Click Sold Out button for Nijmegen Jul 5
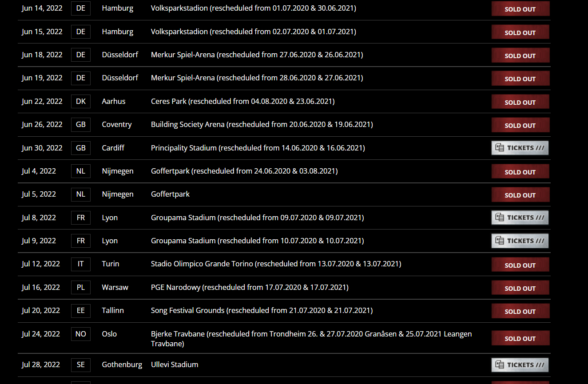Image resolution: width=588 pixels, height=384 pixels. click(520, 195)
